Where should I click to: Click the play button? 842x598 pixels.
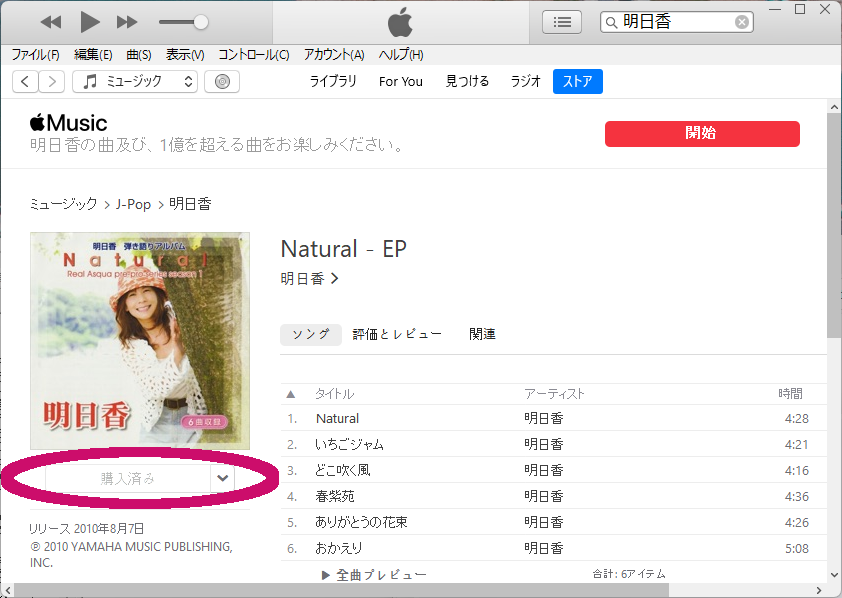click(x=90, y=22)
